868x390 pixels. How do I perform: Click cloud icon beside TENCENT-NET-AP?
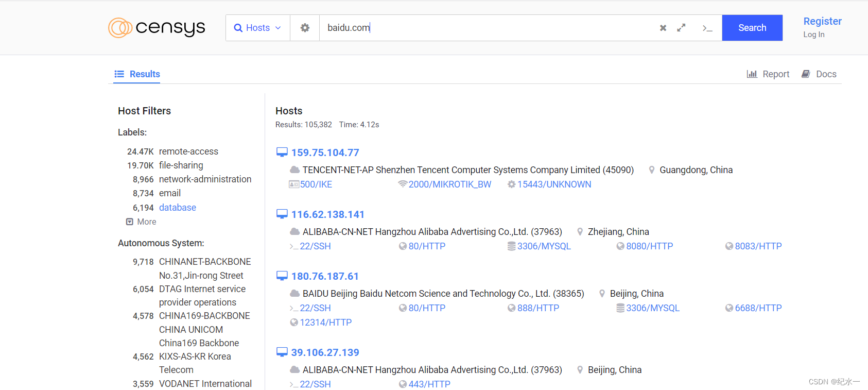295,169
